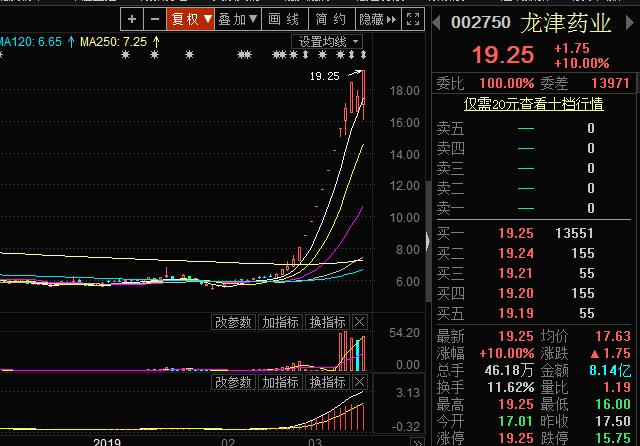Click 买五 price 19.19
This screenshot has width=640, height=446.
tap(516, 313)
